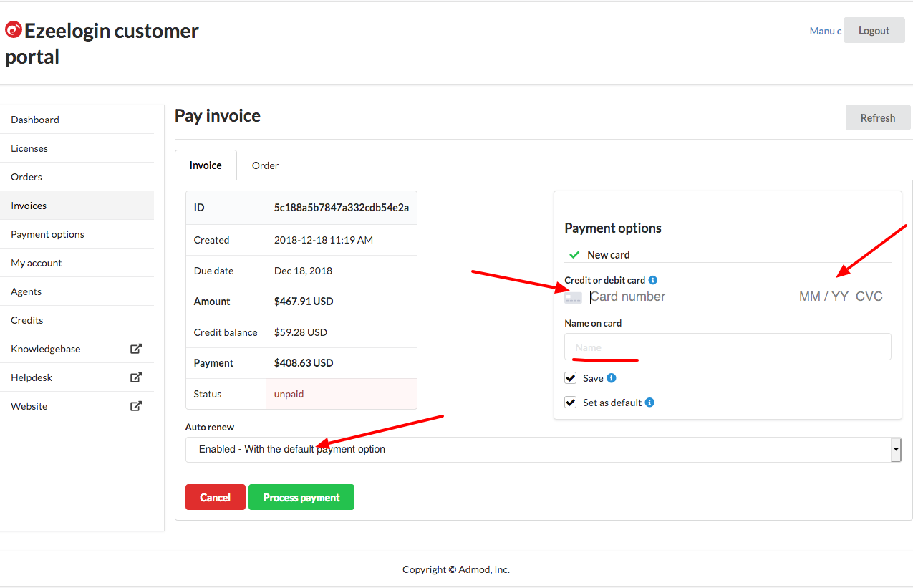Click the Created date 2018-12-18 11:19 AM
Viewport: 913px width, 588px height.
(x=324, y=240)
